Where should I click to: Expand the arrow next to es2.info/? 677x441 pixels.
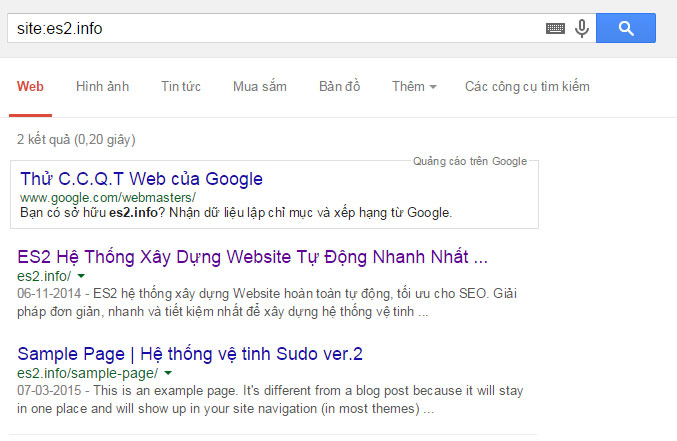tap(81, 276)
